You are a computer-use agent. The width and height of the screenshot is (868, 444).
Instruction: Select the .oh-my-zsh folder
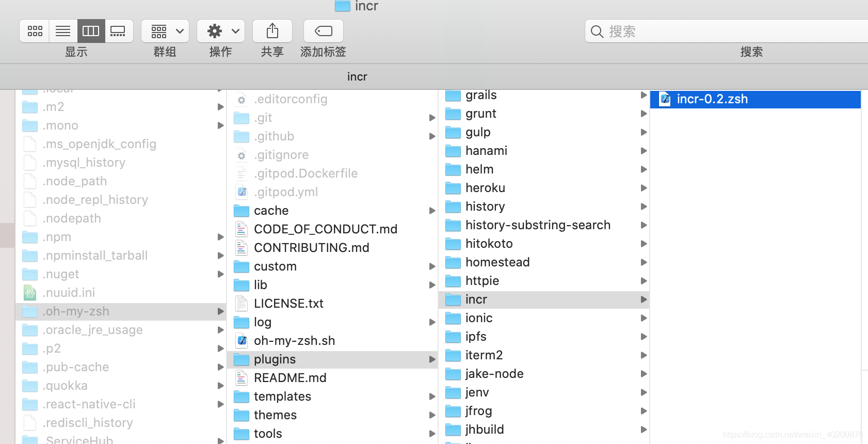(x=121, y=311)
